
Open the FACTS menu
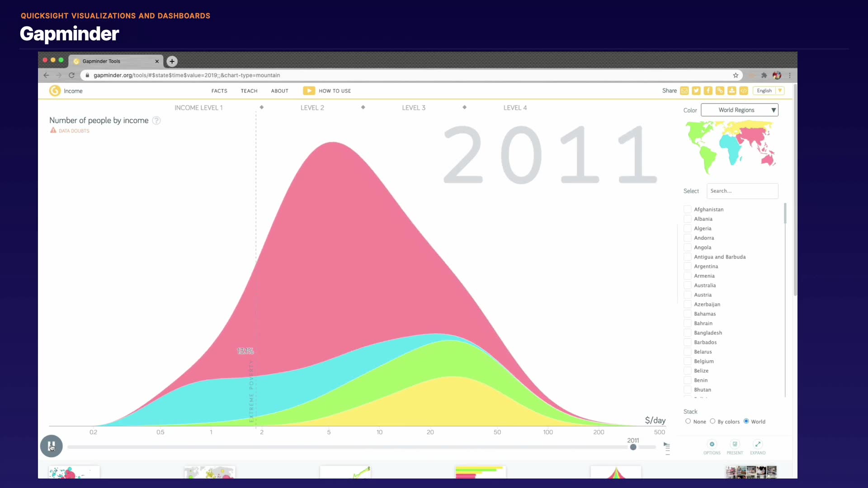point(219,91)
